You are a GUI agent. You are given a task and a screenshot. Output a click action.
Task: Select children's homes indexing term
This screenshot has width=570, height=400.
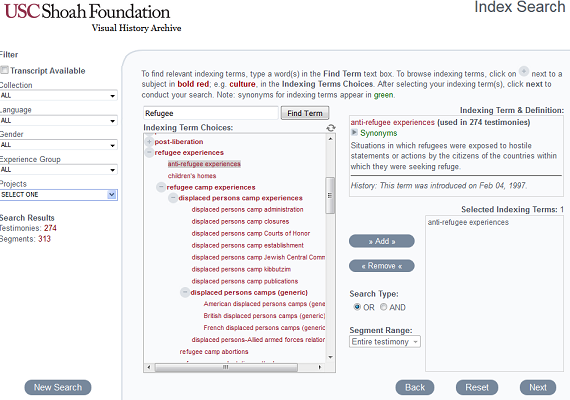coord(192,176)
